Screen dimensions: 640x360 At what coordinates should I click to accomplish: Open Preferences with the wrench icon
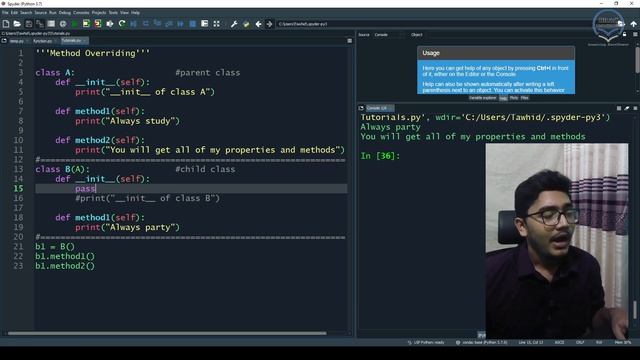tap(234, 24)
